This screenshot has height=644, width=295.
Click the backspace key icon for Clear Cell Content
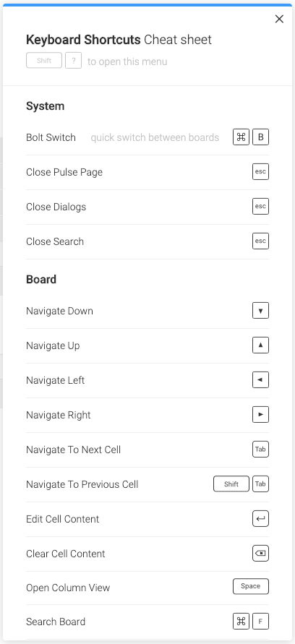260,553
